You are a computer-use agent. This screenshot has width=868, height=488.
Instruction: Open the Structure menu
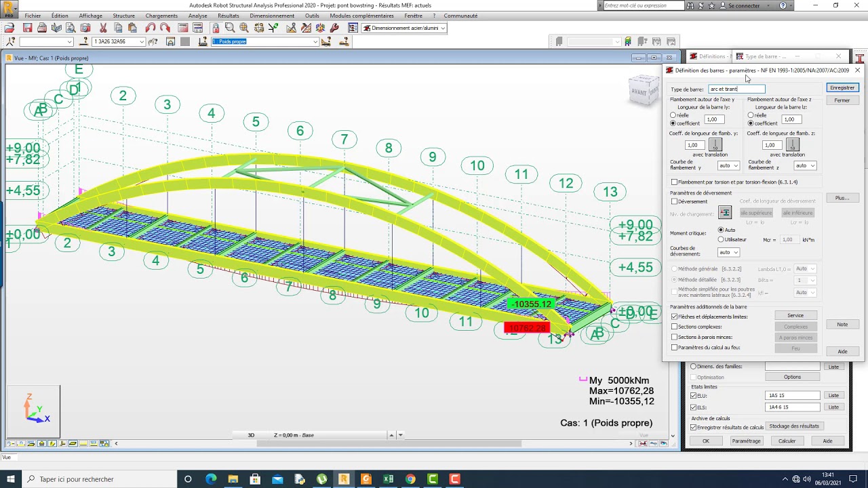point(123,16)
